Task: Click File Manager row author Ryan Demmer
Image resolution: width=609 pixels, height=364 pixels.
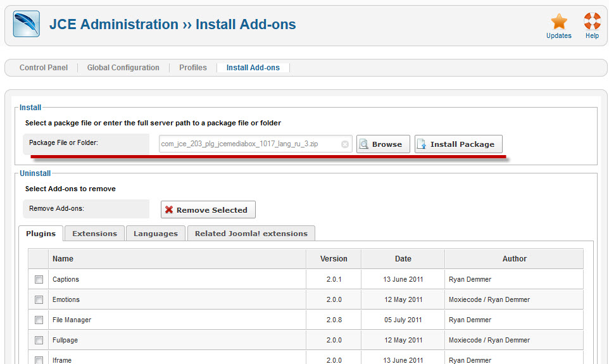Action: coord(470,320)
